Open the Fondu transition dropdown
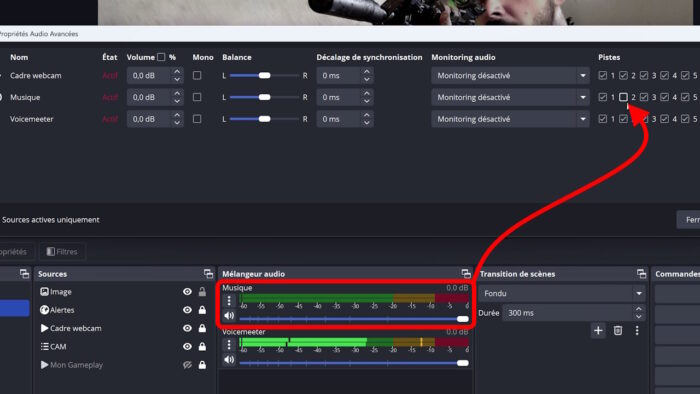The width and height of the screenshot is (700, 394). click(x=562, y=293)
